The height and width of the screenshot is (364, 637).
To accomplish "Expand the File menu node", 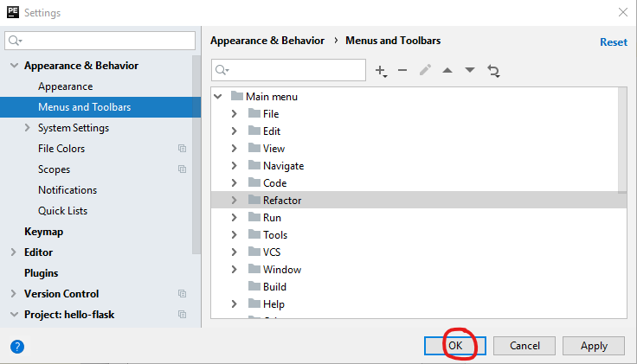I will tap(234, 113).
